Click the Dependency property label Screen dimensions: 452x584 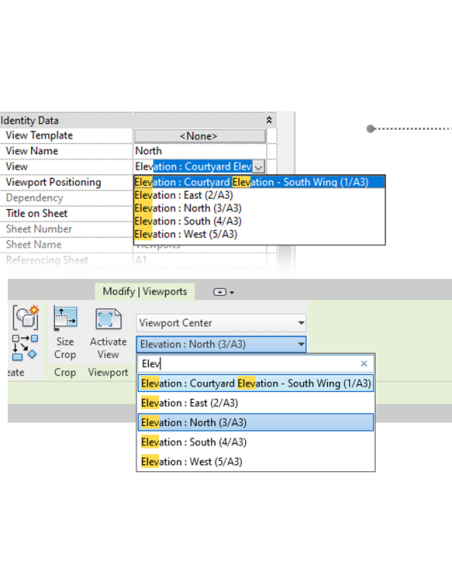pos(34,198)
